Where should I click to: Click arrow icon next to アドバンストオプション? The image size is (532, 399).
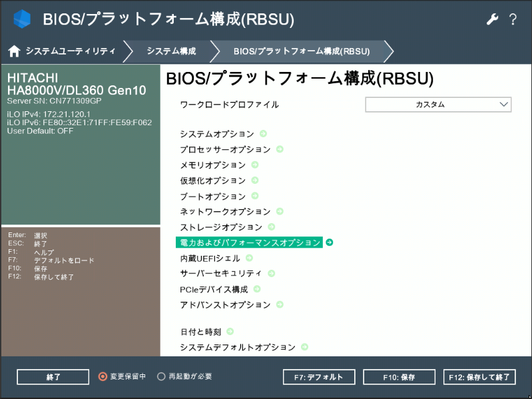point(280,304)
